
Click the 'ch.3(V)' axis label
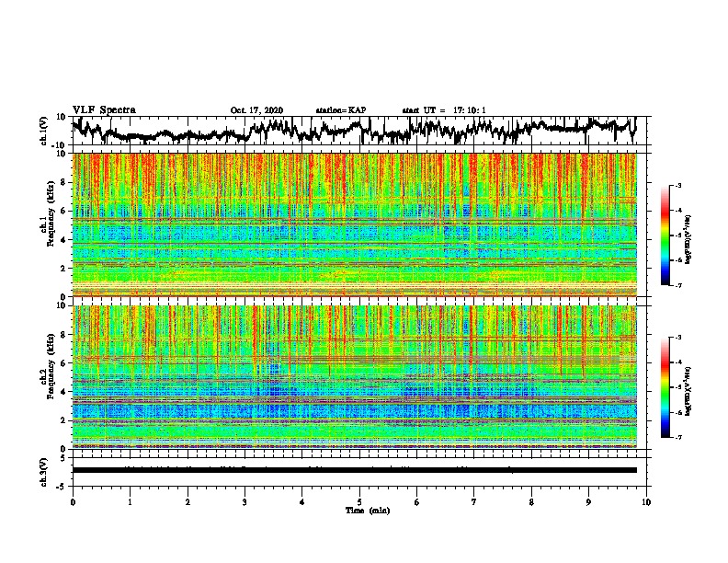coord(44,472)
